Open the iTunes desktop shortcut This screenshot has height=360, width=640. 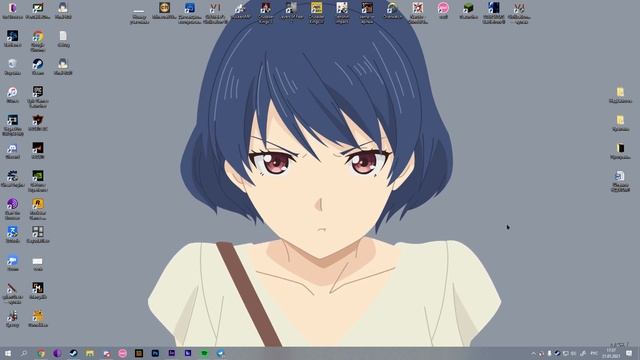(x=12, y=95)
